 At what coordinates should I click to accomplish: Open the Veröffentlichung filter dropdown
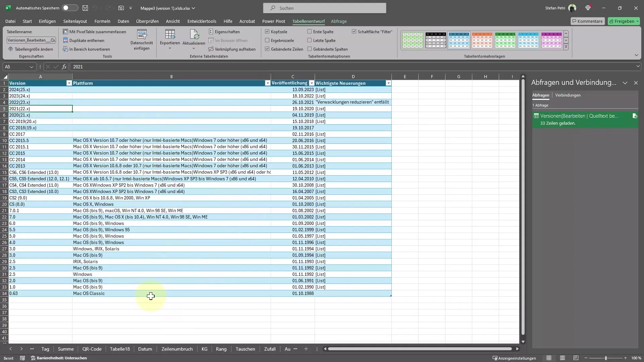coord(312,83)
